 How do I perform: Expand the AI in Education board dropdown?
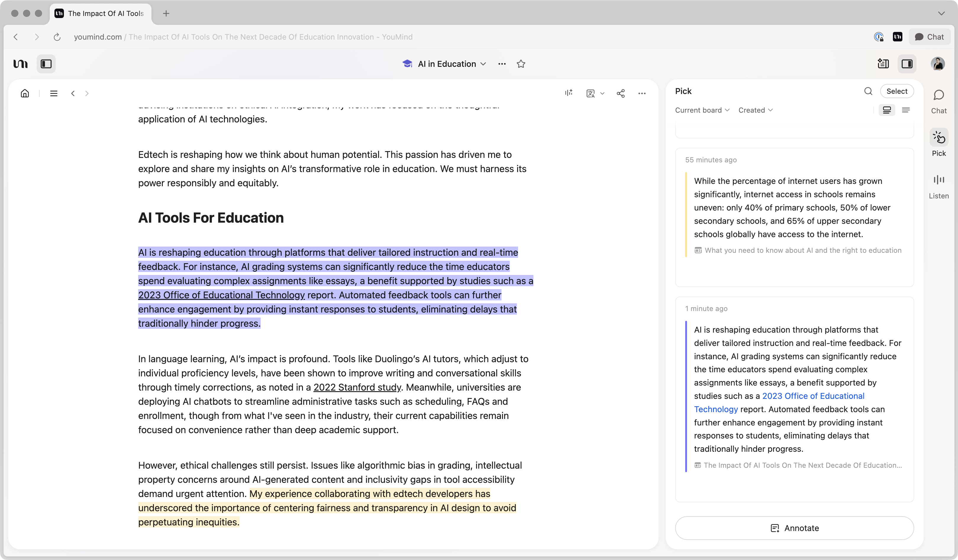pyautogui.click(x=483, y=64)
